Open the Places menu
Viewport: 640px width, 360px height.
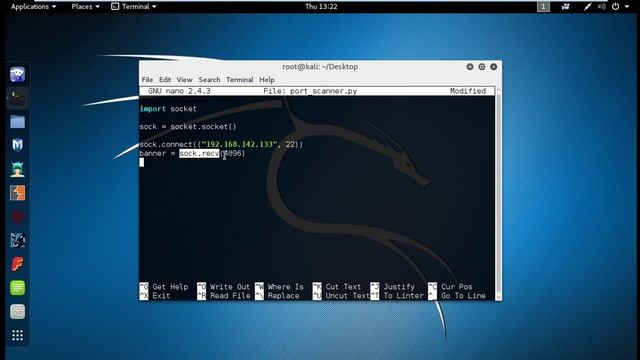pos(85,7)
